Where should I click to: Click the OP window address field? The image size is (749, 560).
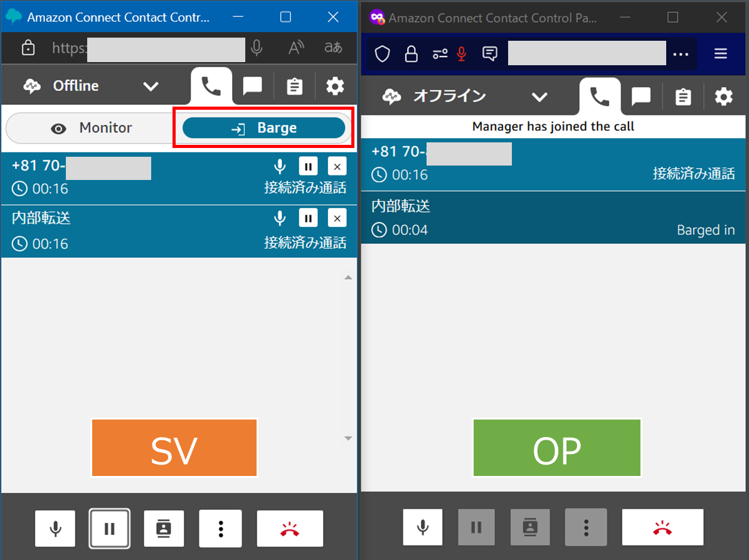coord(587,53)
